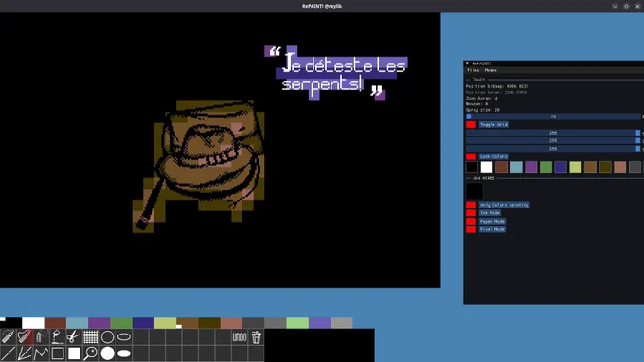This screenshot has width=644, height=362.
Task: Click the UNDO toolbar button
Action: click(240, 337)
